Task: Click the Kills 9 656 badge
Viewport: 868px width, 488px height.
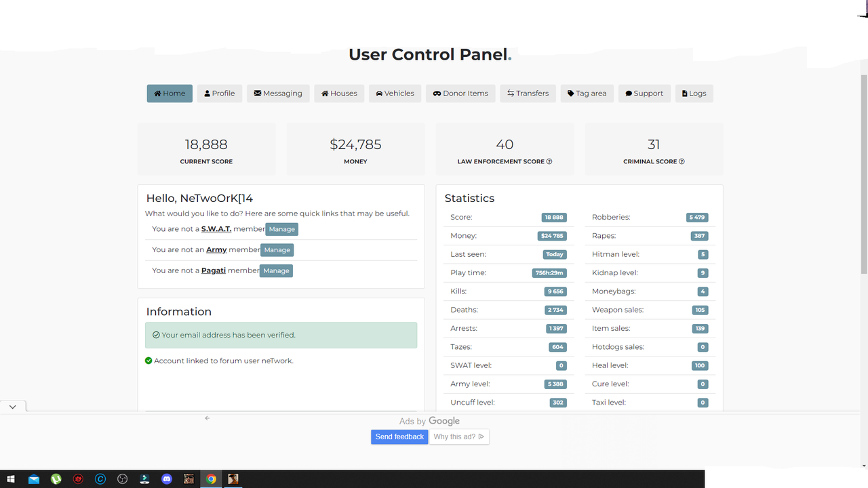Action: (555, 291)
